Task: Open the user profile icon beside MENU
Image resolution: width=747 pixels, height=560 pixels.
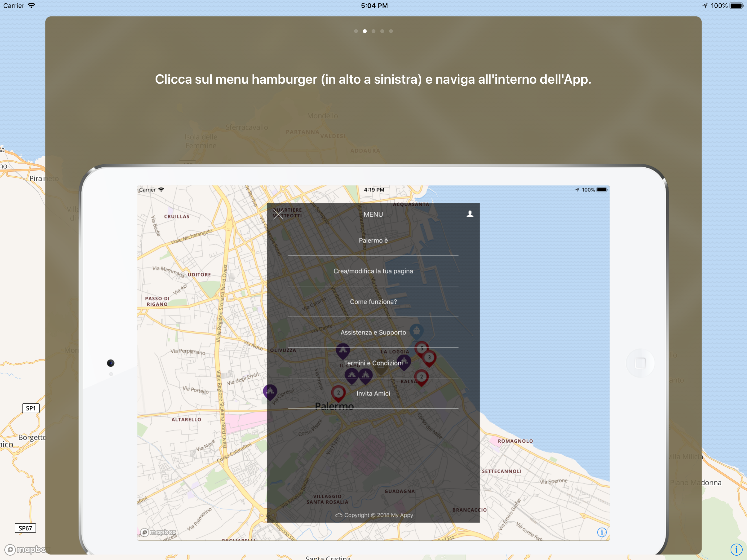Action: 470,214
